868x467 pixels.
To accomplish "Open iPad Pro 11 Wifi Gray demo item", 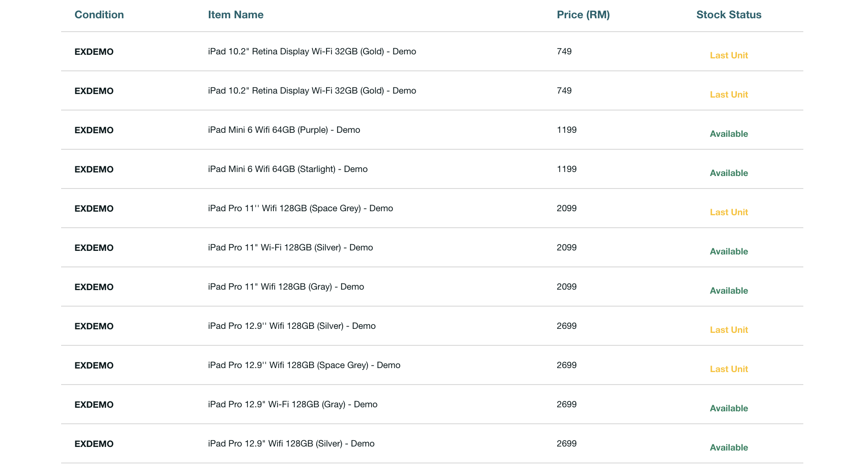I will (286, 287).
